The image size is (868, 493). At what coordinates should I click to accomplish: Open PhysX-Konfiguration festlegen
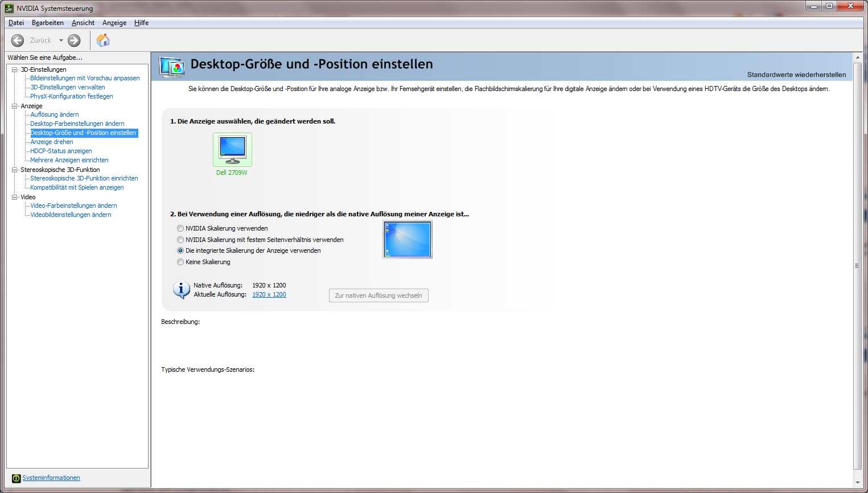[x=72, y=96]
